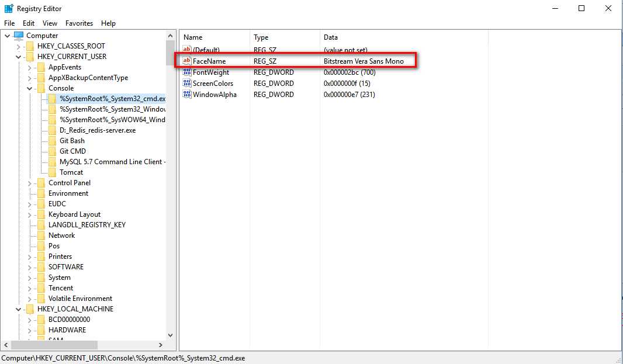Expand the BCD00000000 key
The image size is (623, 364).
click(x=29, y=320)
